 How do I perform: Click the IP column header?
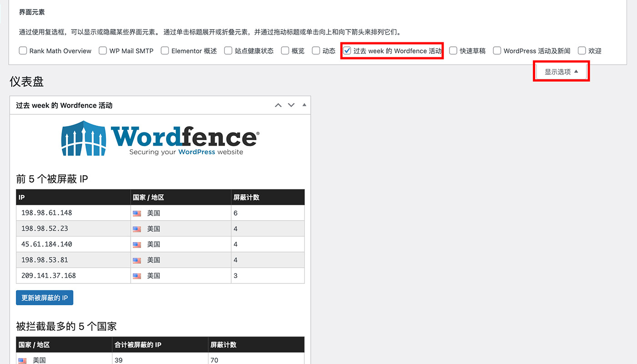[x=73, y=197]
